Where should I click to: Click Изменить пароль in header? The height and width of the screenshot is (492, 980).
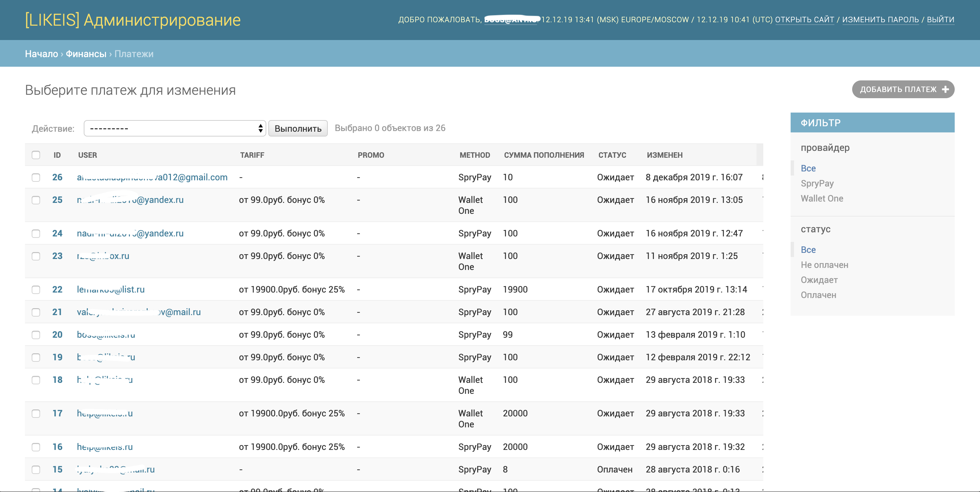[880, 20]
